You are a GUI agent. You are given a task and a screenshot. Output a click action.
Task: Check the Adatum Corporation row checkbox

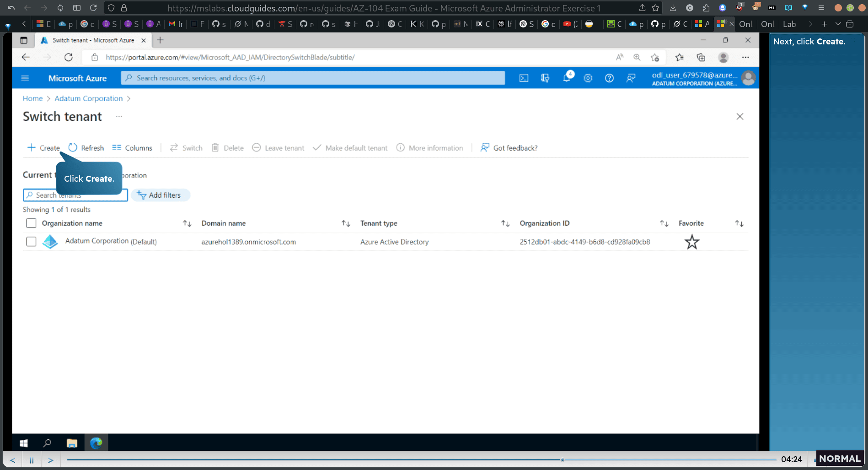coord(31,241)
